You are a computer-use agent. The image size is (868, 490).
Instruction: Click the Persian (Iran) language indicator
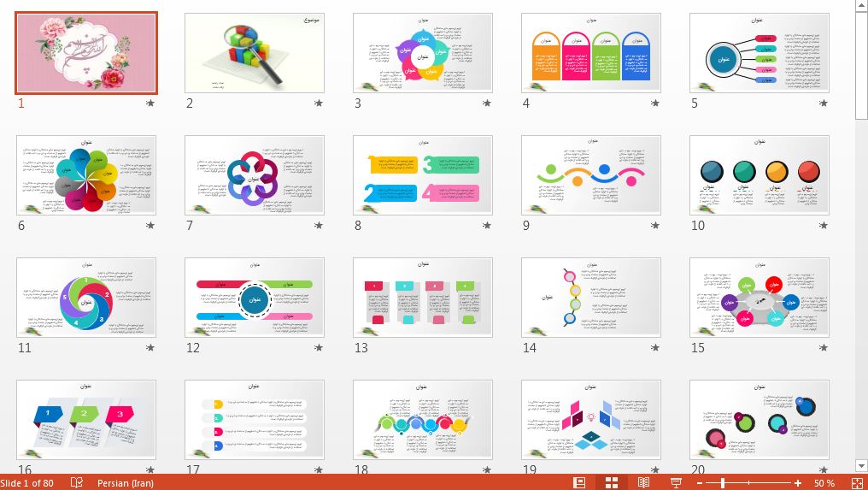coord(126,483)
